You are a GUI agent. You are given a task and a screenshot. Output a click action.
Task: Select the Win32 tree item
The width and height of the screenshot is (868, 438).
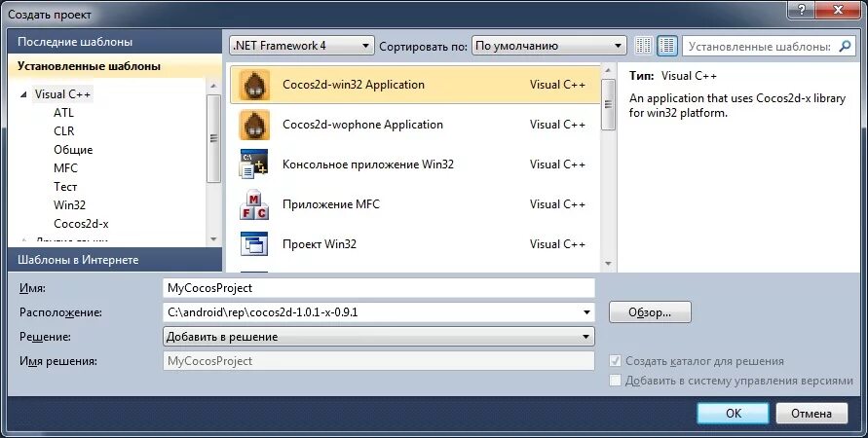point(70,205)
